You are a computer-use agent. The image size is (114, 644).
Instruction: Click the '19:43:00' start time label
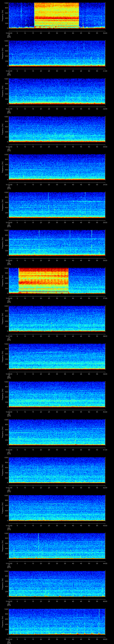(x=9, y=563)
